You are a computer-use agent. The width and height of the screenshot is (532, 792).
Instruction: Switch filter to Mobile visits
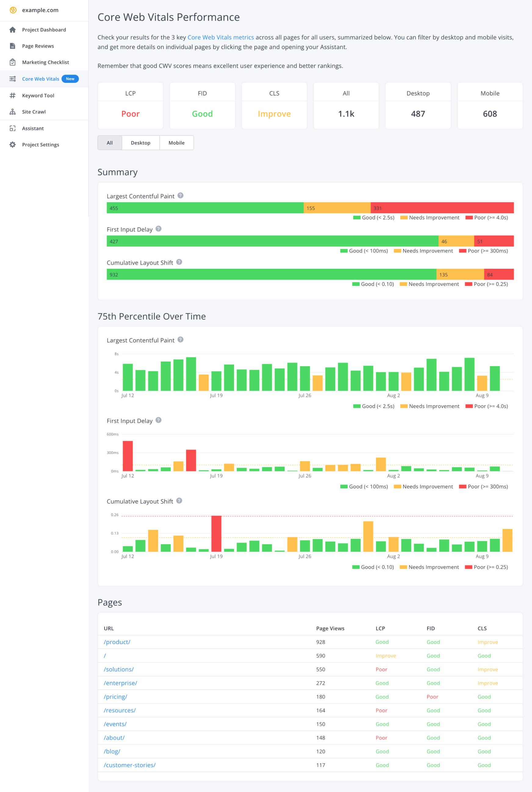[176, 143]
